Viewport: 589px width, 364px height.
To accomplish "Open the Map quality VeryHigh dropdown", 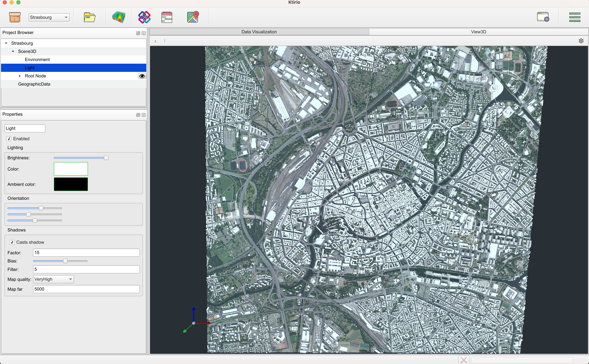I will (53, 279).
